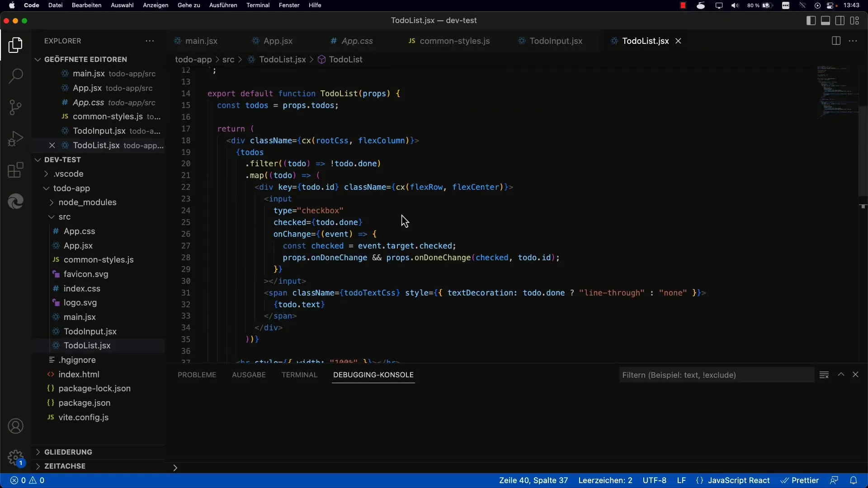Clear the debug console output
This screenshot has width=868, height=488.
point(824,375)
